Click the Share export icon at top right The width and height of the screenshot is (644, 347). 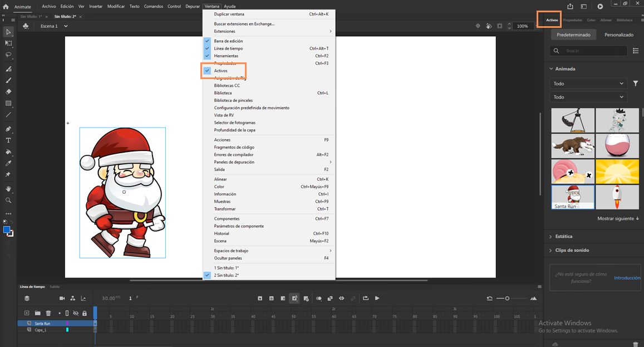570,6
